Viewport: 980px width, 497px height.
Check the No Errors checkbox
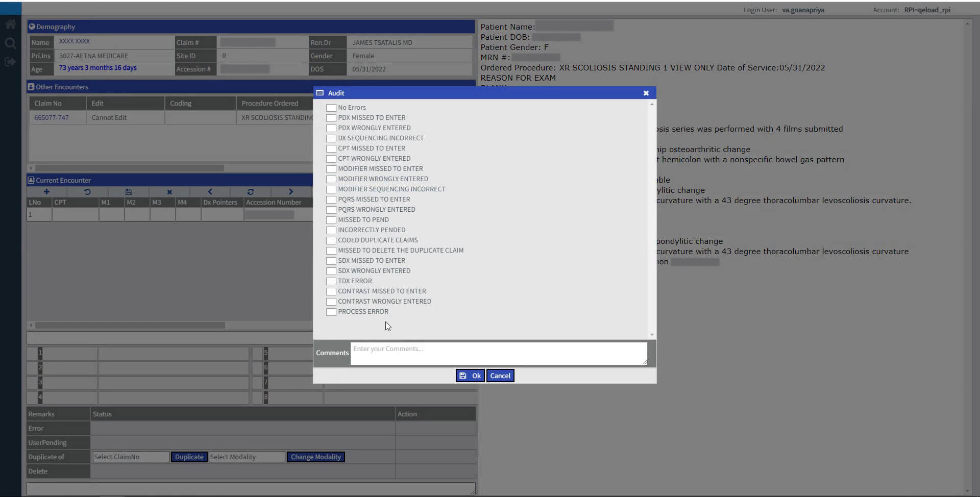click(x=331, y=108)
